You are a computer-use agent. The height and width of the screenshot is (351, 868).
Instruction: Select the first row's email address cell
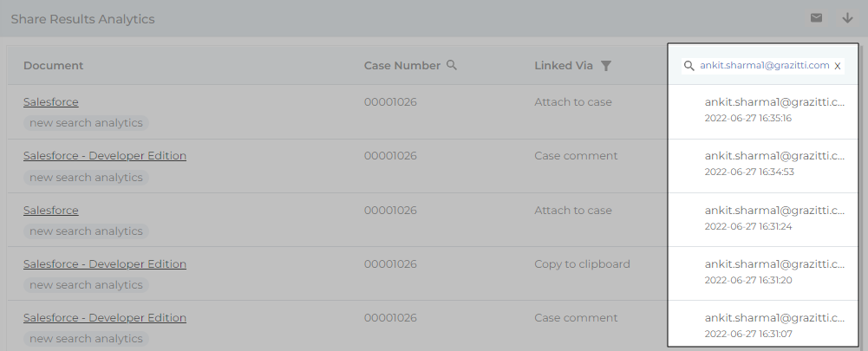[x=774, y=102]
